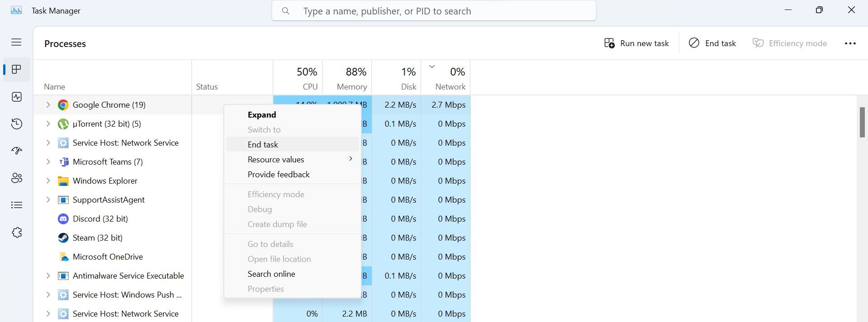Expand the Windows Explorer process row

48,181
